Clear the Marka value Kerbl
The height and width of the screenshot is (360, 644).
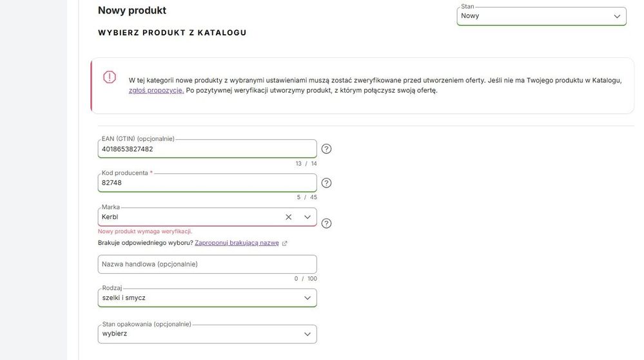point(288,217)
